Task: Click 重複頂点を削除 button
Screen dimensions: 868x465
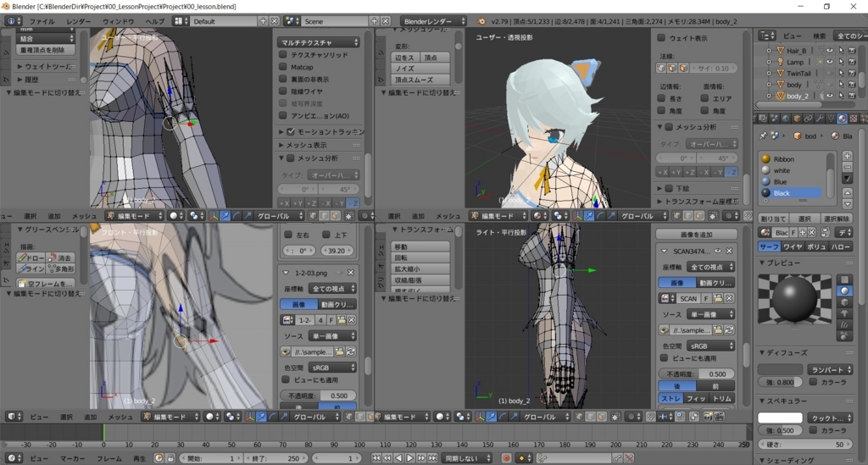Action: click(44, 50)
